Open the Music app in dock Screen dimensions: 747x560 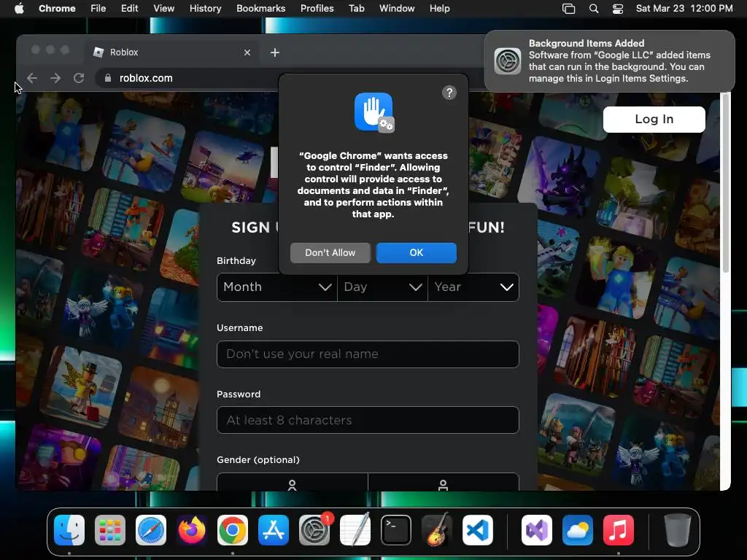(619, 529)
